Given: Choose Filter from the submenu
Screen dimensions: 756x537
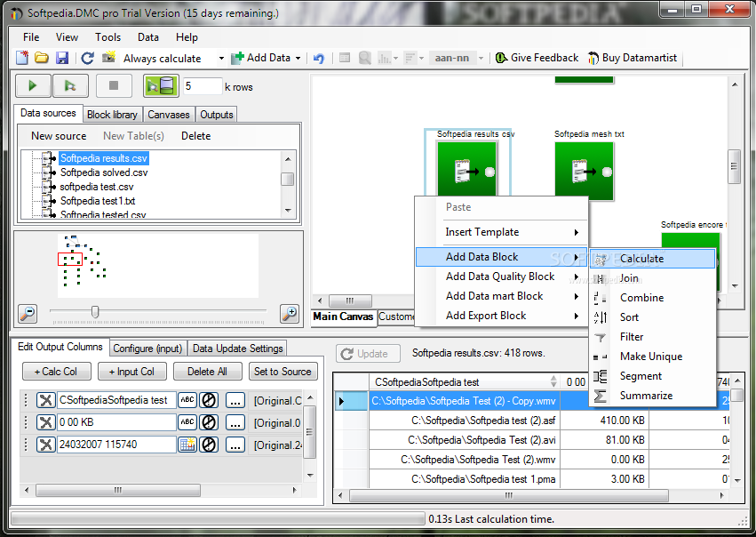Looking at the screenshot, I should point(652,337).
